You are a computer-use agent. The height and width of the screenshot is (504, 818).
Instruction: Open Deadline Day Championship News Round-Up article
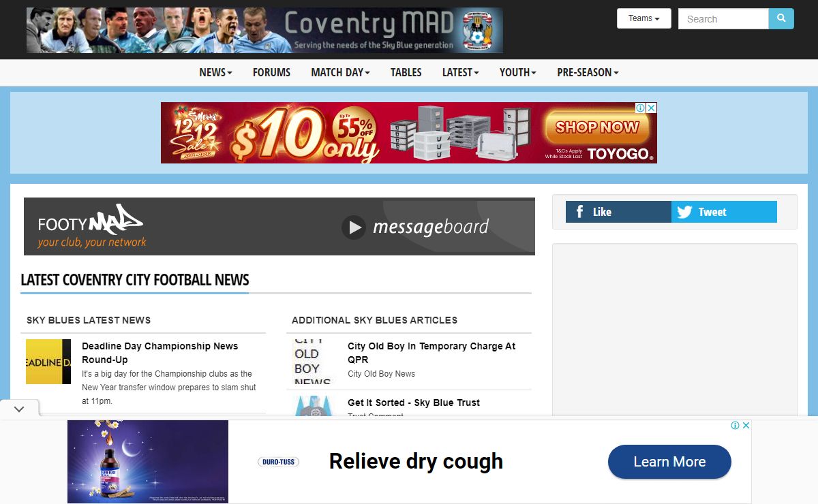coord(160,353)
